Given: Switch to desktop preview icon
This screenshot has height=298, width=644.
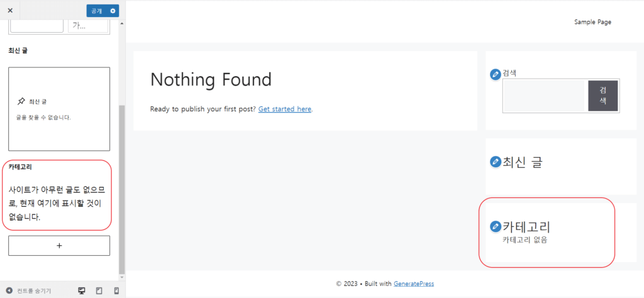Looking at the screenshot, I should pyautogui.click(x=81, y=291).
